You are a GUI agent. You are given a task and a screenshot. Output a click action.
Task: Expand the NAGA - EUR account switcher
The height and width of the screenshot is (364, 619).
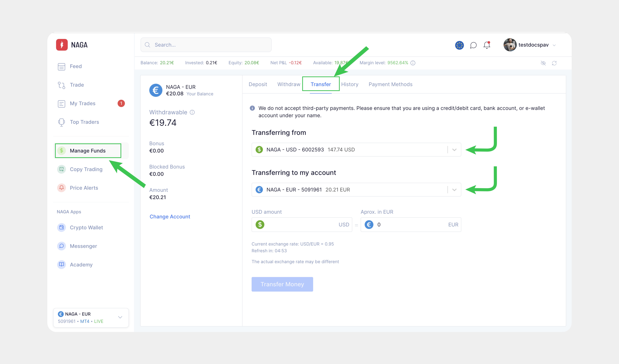91,318
